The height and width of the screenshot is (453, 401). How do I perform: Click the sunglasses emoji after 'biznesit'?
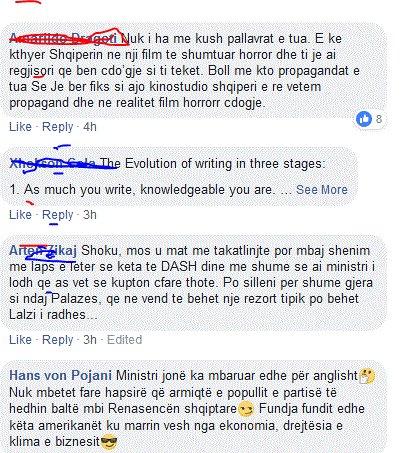click(x=109, y=442)
